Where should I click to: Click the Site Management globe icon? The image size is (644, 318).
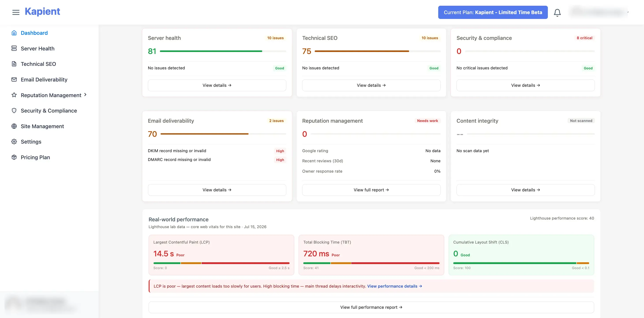(14, 126)
